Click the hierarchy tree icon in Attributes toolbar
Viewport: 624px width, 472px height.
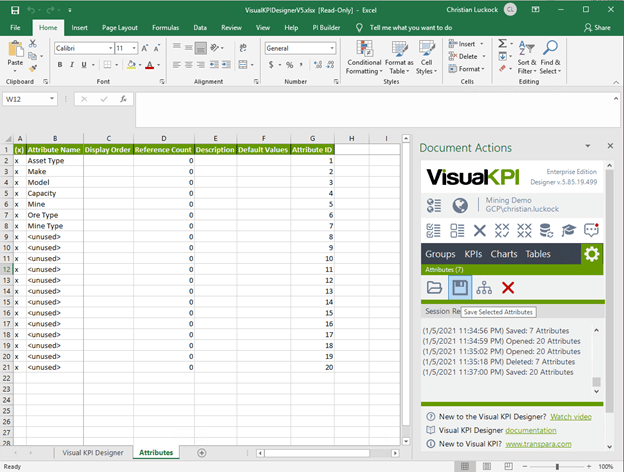click(484, 287)
